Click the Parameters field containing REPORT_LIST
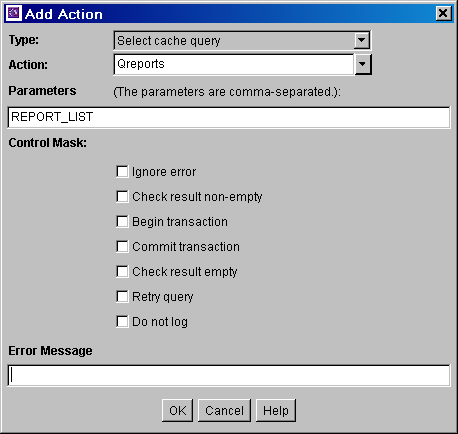 [x=229, y=117]
